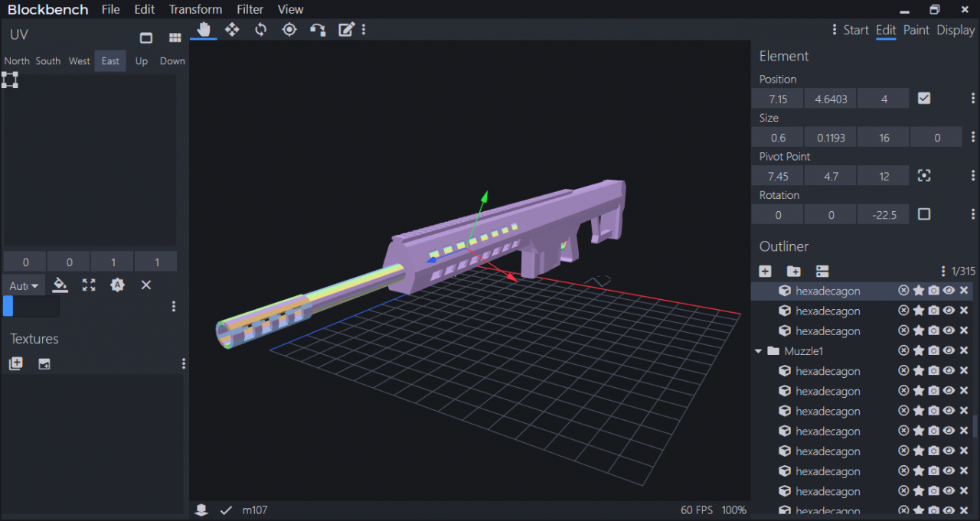This screenshot has width=980, height=521.
Task: Click the UV paint bucket fill icon
Action: (x=60, y=285)
